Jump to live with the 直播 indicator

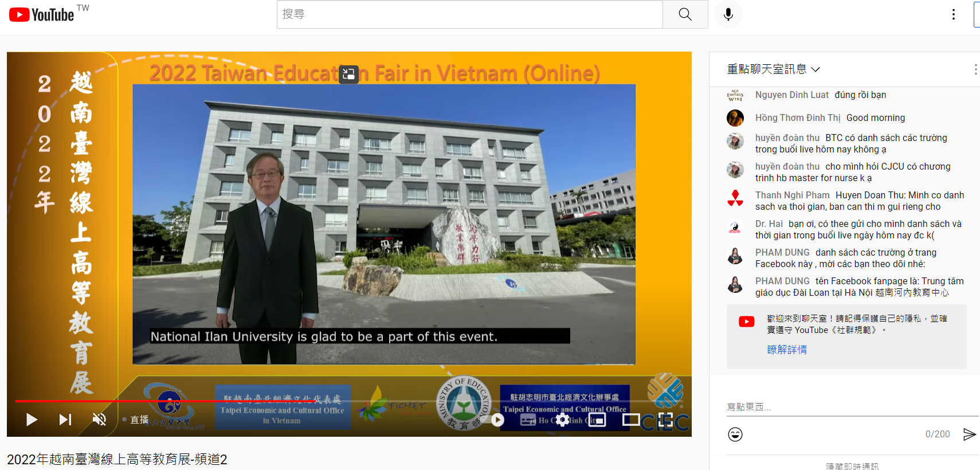136,420
